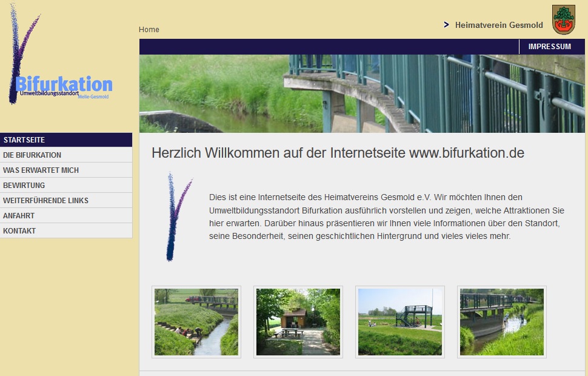Screen dimensions: 588x376
Task: Click the Herzlich Willkommen heading
Action: [x=338, y=153]
